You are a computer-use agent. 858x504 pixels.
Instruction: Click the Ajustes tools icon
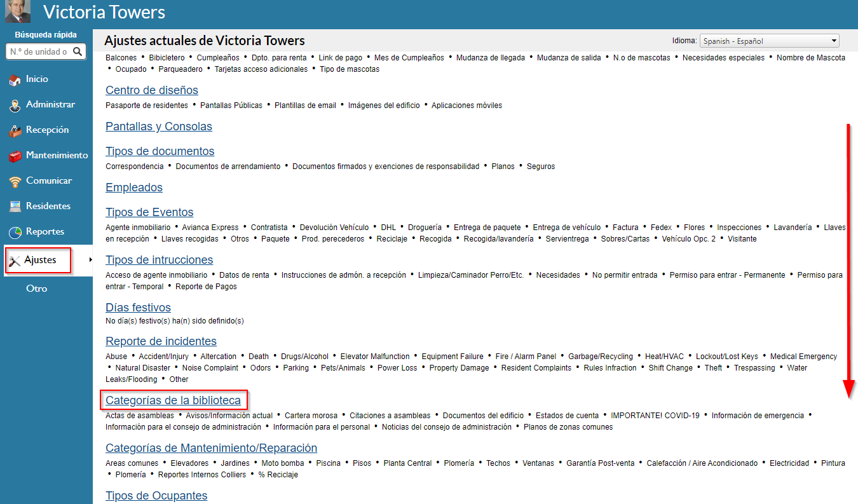15,261
